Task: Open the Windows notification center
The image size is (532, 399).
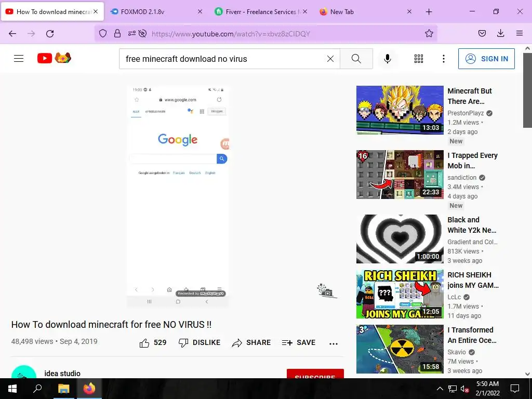Action: pos(515,389)
